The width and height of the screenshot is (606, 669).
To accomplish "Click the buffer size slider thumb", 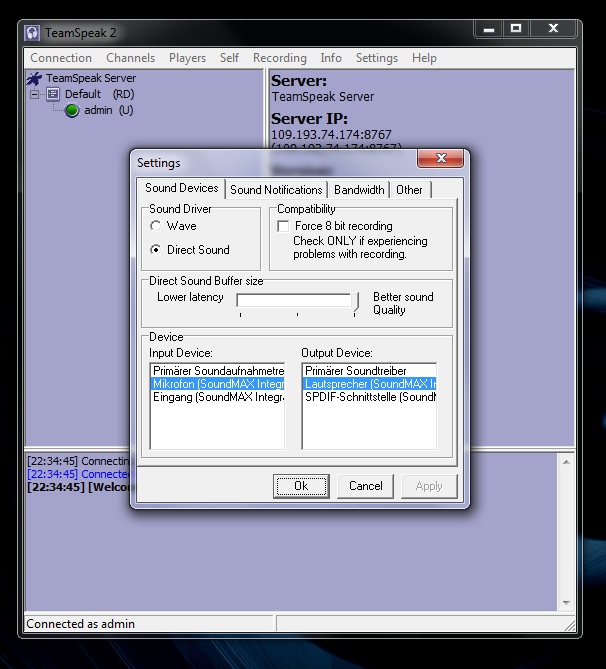I will (x=355, y=303).
